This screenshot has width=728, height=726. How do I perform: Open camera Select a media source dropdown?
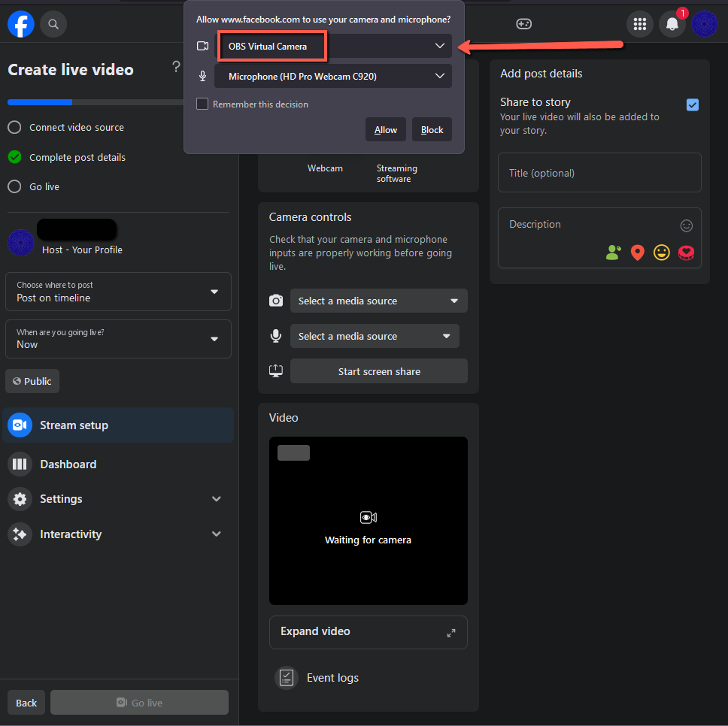tap(379, 301)
